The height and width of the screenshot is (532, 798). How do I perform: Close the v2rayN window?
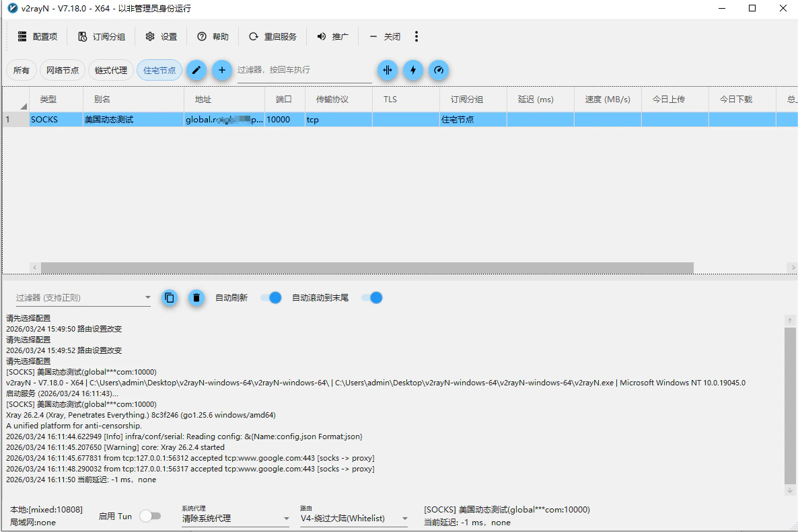(x=783, y=8)
